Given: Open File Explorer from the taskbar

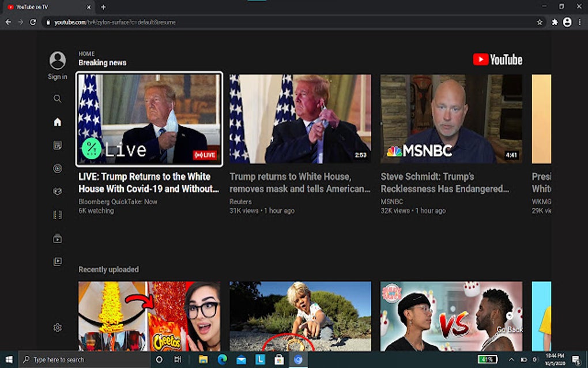Looking at the screenshot, I should [203, 359].
